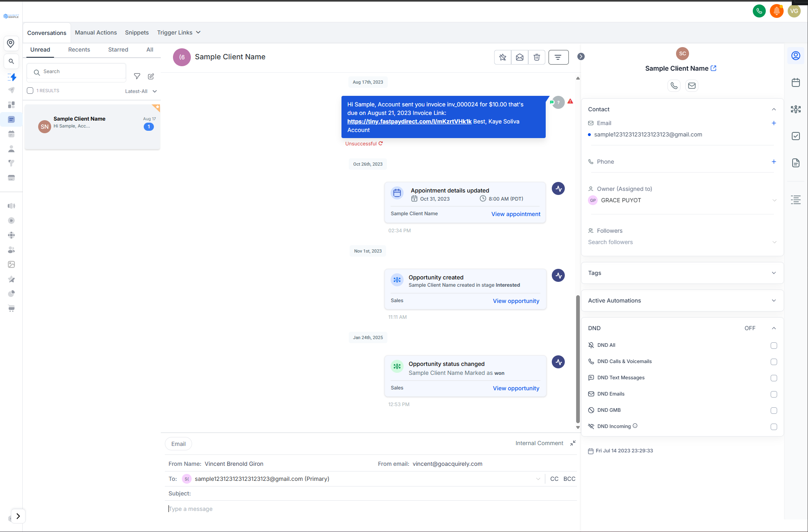Screen dimensions: 808x532
Task: Email contact using envelope icon under name
Action: click(692, 86)
